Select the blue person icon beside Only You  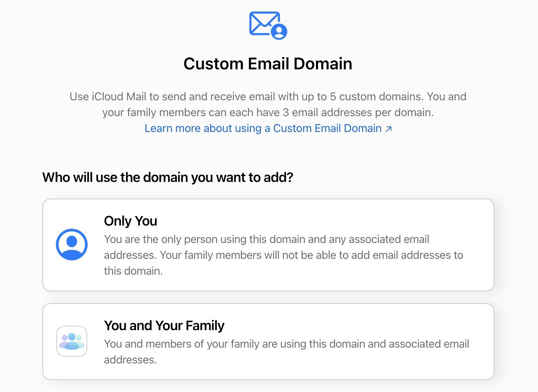[x=71, y=245]
